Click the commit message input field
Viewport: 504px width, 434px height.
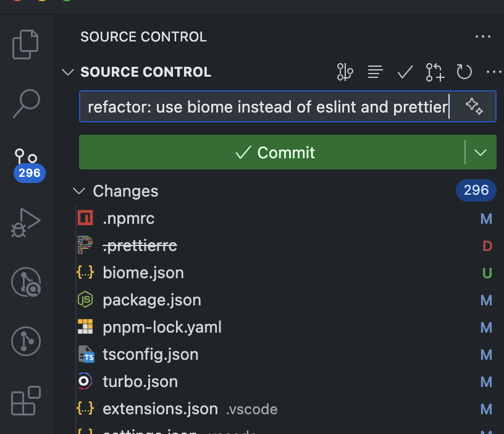click(266, 107)
